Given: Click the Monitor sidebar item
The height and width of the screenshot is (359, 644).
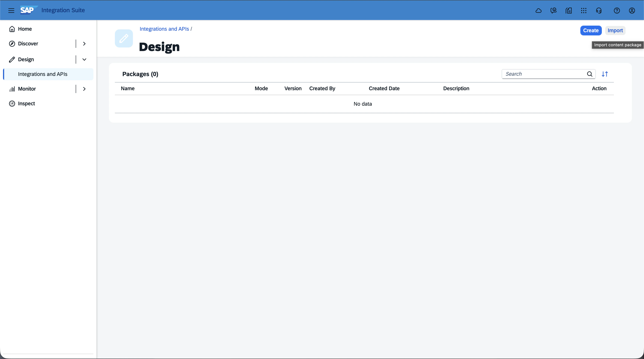Looking at the screenshot, I should click(27, 89).
